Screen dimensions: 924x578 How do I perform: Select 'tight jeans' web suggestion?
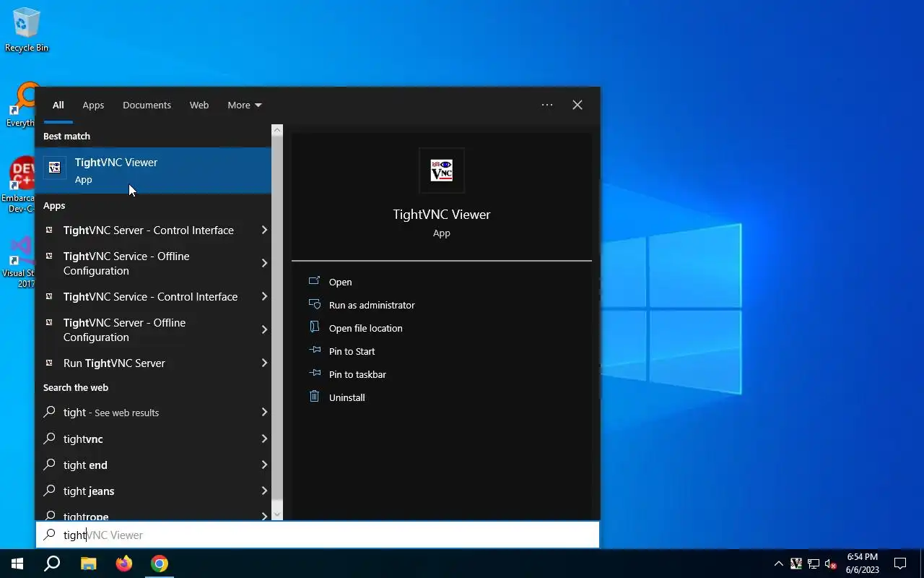[153, 491]
